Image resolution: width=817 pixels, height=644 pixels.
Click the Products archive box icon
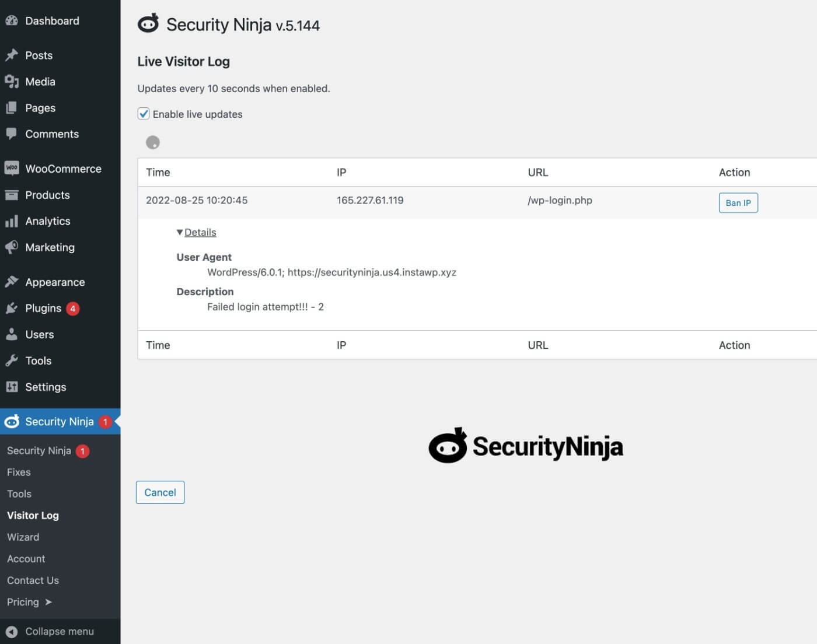pyautogui.click(x=12, y=195)
